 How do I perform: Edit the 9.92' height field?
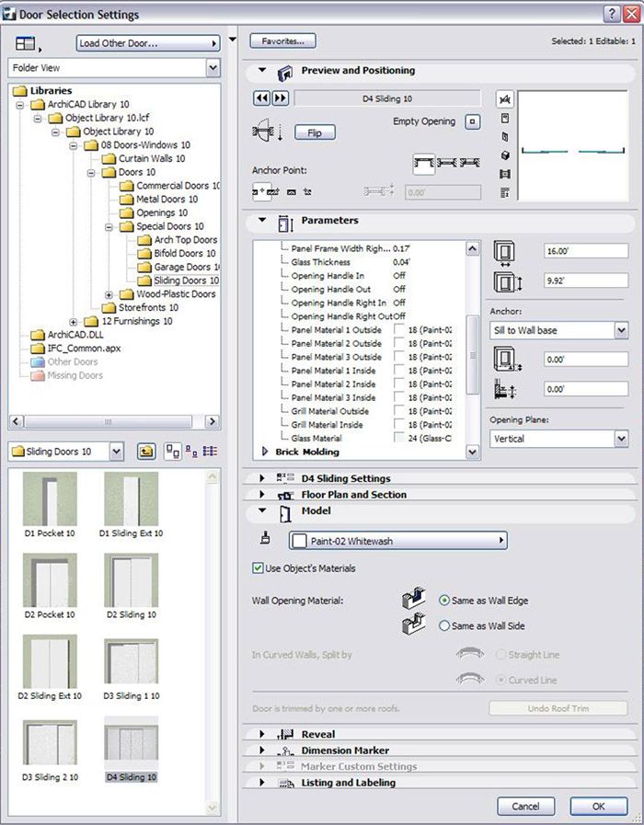click(586, 281)
